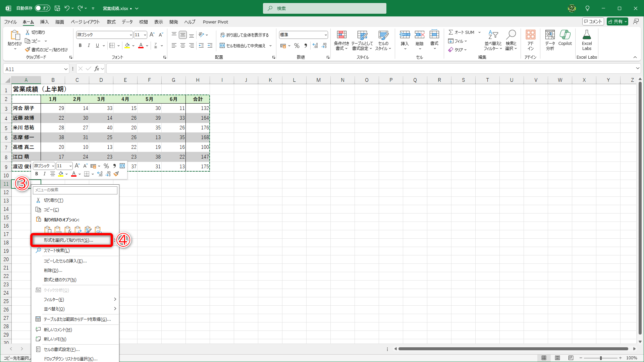Click the Copilot icon in ribbon
The width and height of the screenshot is (644, 362).
pos(565,35)
